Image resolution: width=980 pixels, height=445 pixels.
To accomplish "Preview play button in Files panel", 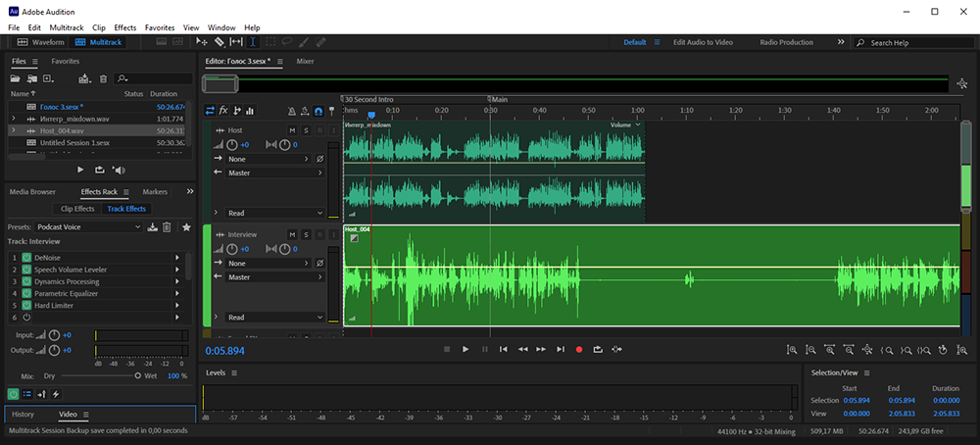I will click(x=80, y=170).
